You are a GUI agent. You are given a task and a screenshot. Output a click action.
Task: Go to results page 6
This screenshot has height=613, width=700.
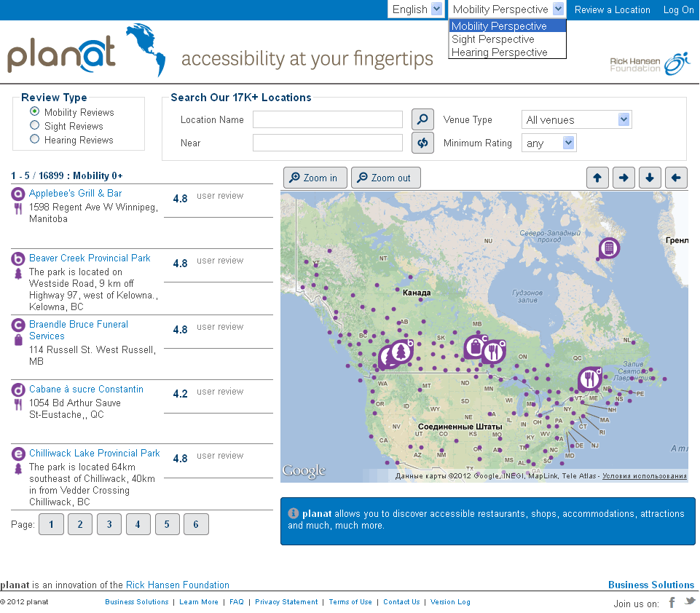click(x=196, y=524)
